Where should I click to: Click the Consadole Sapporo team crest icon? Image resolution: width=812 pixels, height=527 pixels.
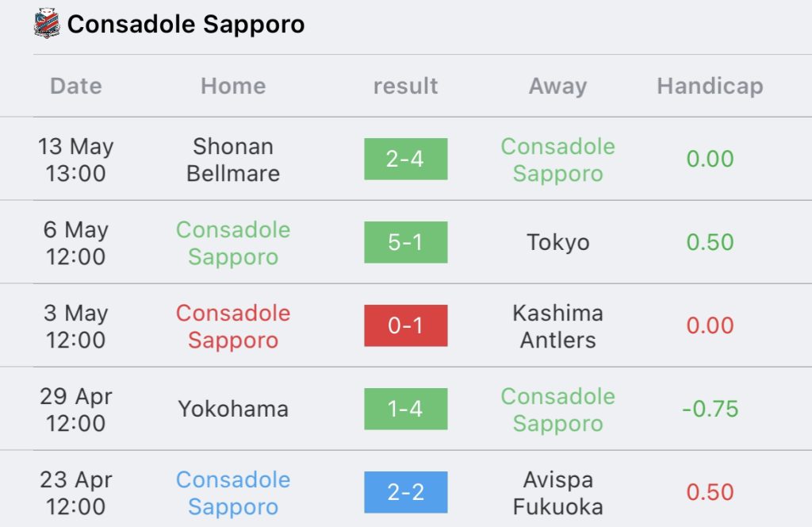[x=47, y=23]
